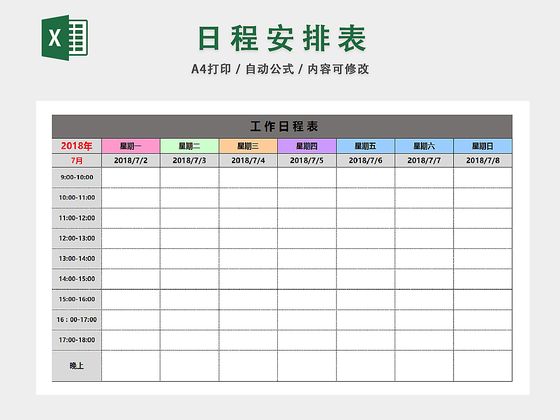Select the red 7月 cell
560x420 pixels.
point(76,160)
